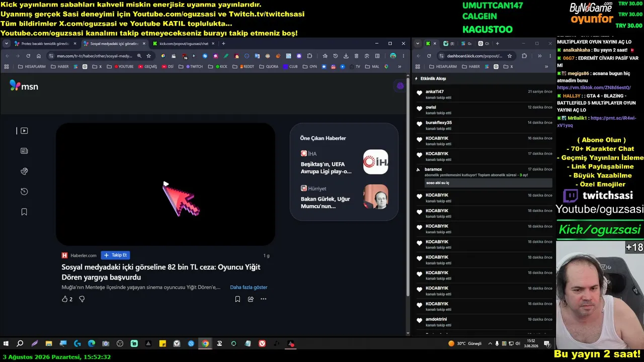Viewport: 644px width, 362px height.
Task: Play the article video player
Action: pos(166,184)
